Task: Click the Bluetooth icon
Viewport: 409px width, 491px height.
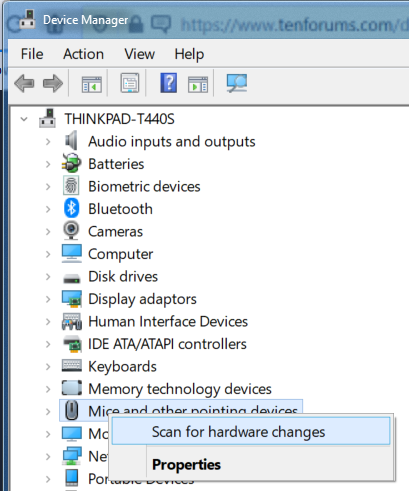Action: [71, 208]
